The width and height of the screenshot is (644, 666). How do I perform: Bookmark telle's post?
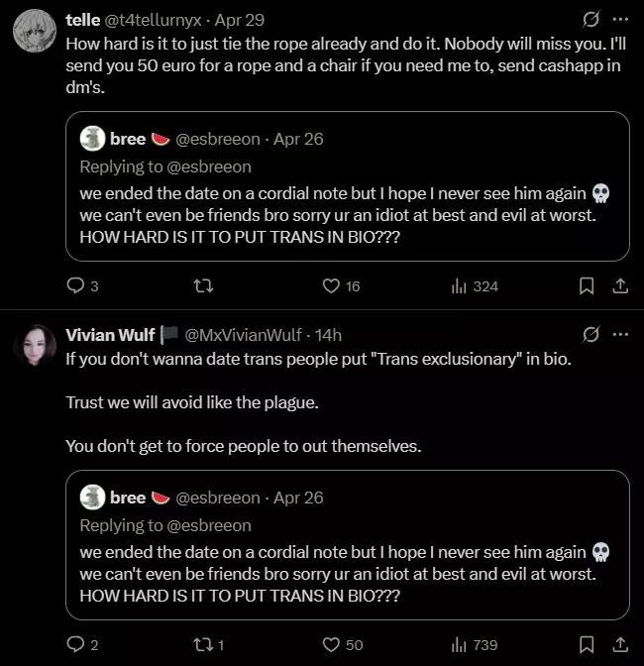tap(587, 286)
